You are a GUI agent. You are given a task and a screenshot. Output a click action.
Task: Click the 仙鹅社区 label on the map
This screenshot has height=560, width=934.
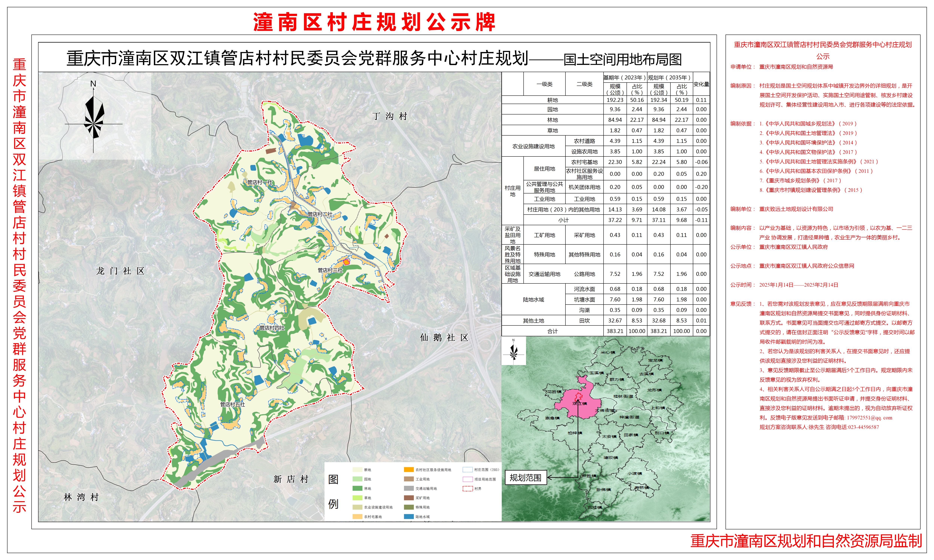coord(444,337)
